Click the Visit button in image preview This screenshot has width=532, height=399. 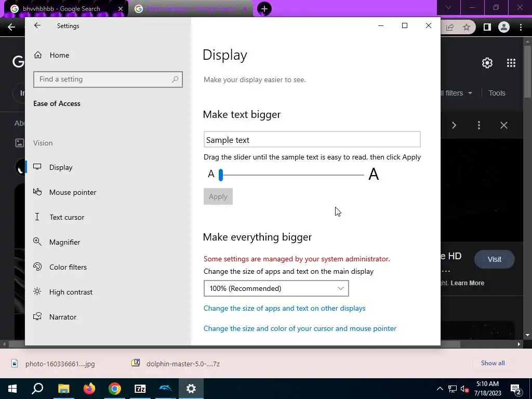pos(495,259)
